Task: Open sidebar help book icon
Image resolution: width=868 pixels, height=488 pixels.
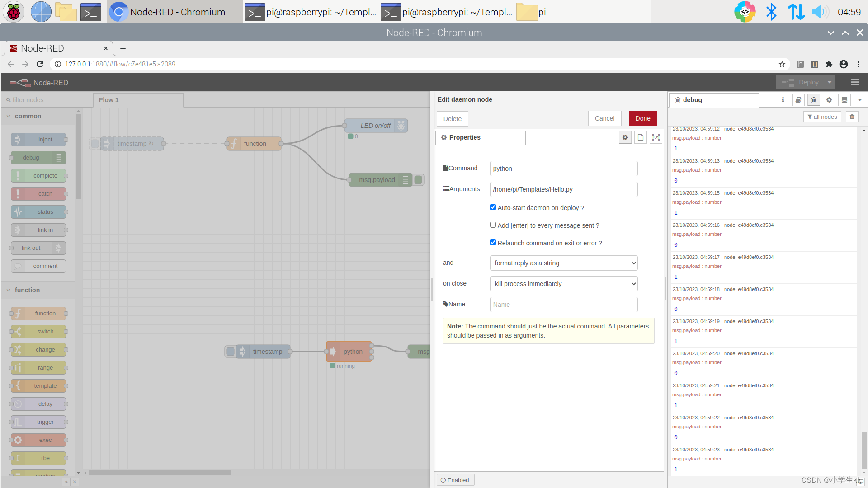Action: click(798, 100)
